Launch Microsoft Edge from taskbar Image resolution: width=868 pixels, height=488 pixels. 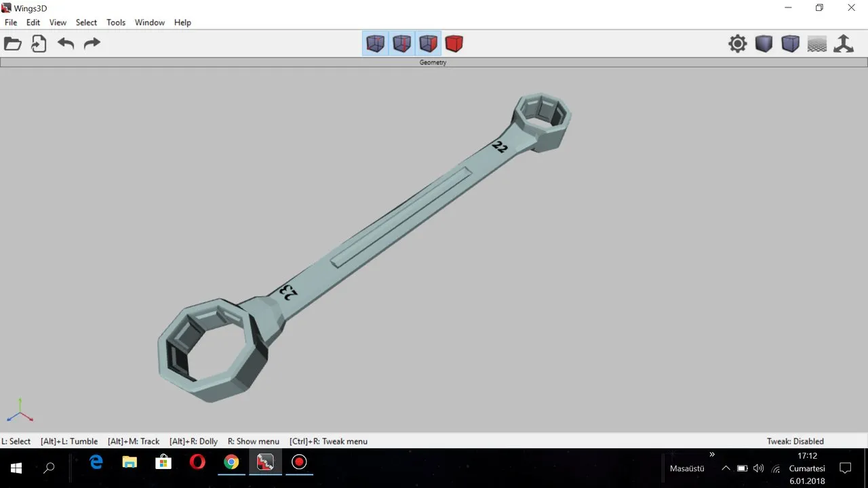pyautogui.click(x=96, y=463)
